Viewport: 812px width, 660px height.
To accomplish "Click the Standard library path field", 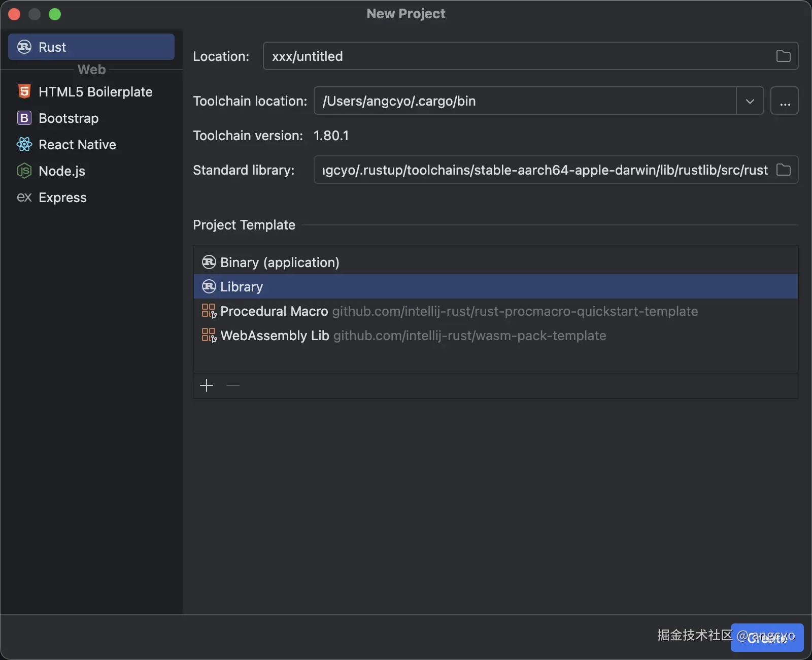I will (543, 170).
